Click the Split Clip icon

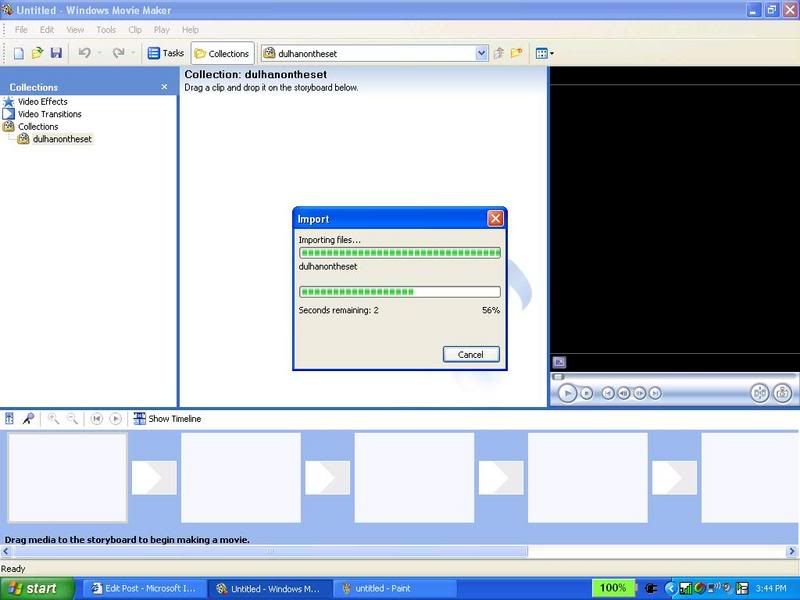tap(760, 393)
